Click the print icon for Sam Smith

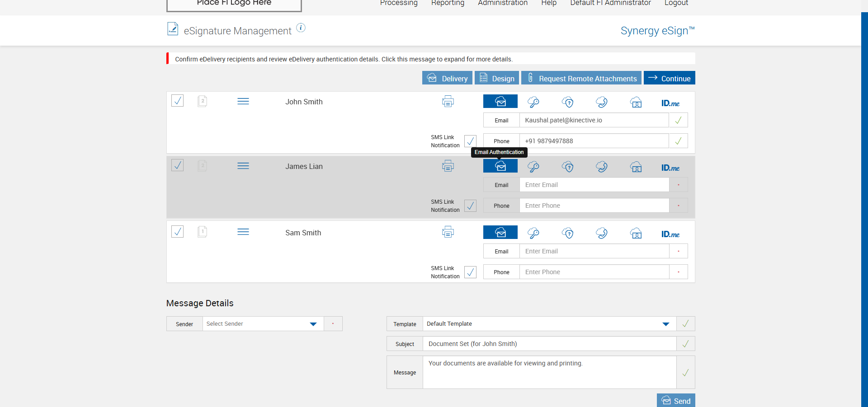pyautogui.click(x=448, y=232)
